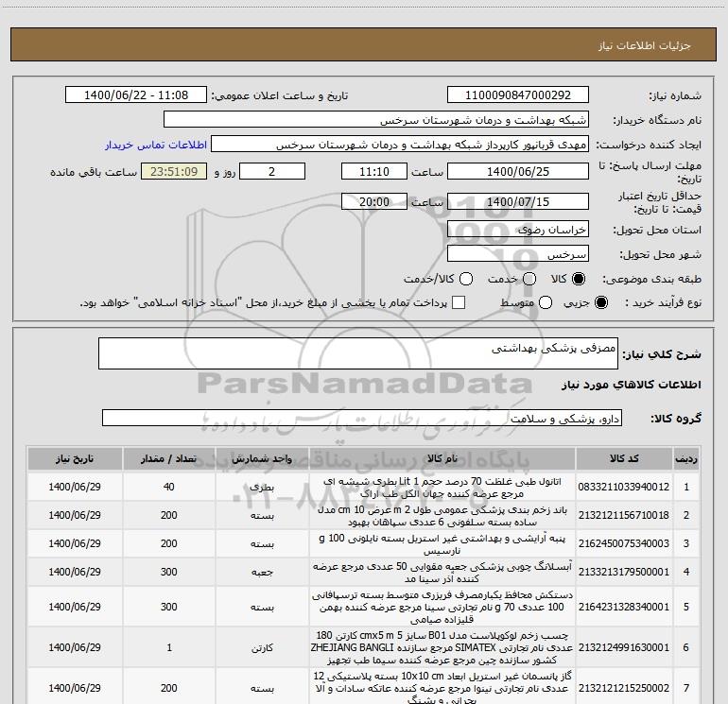
Task: Click product code 2132121215250002
Action: (624, 688)
